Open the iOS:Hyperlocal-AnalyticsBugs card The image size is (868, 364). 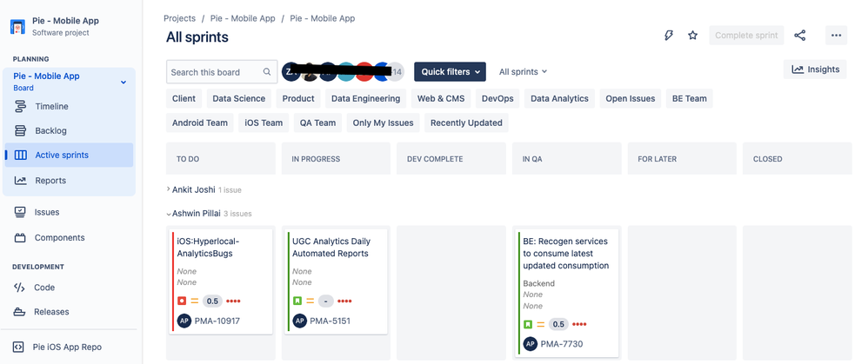pyautogui.click(x=220, y=281)
